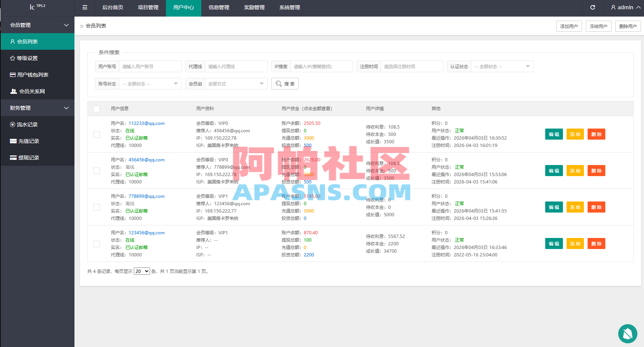Focus the IP搜索 input field
Screen dimensions: 644x347
[x=322, y=66]
